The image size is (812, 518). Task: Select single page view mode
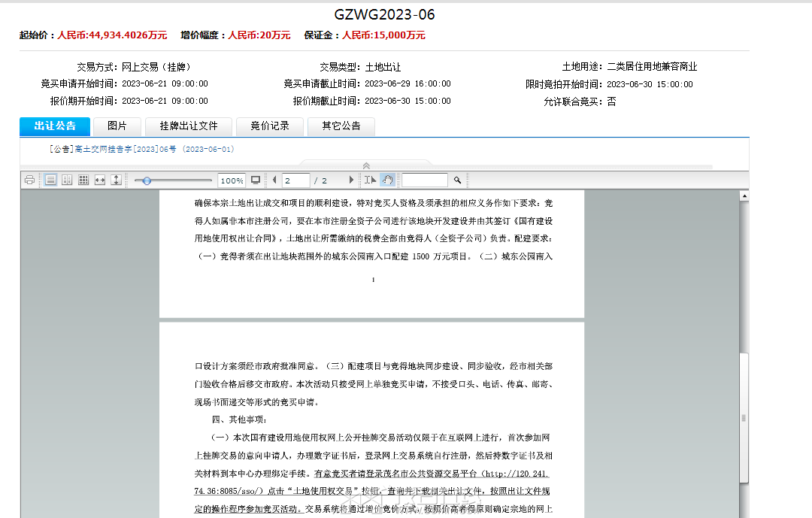pos(50,180)
